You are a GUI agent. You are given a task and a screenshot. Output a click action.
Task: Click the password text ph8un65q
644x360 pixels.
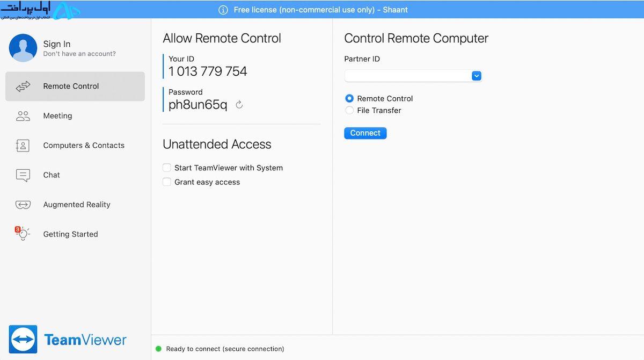point(198,105)
